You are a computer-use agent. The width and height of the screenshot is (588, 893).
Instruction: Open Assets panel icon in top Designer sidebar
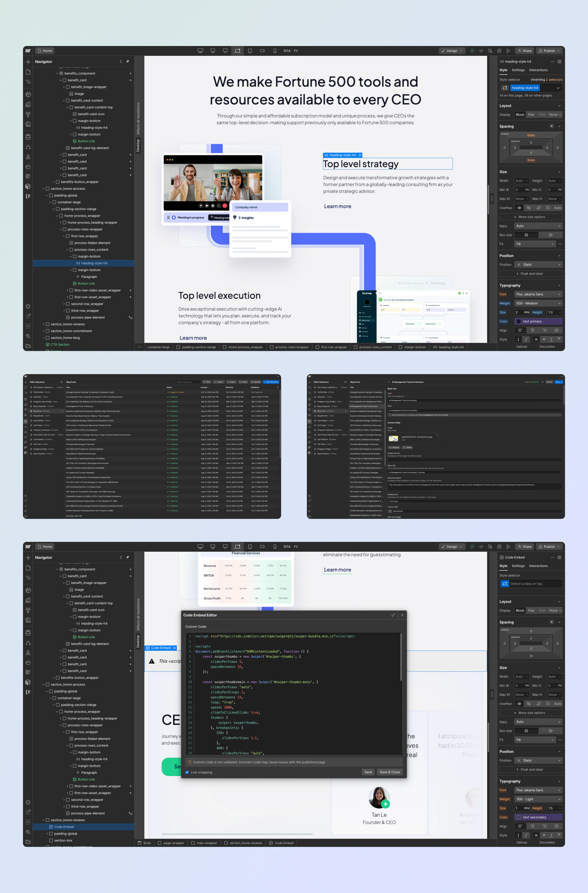(x=28, y=124)
